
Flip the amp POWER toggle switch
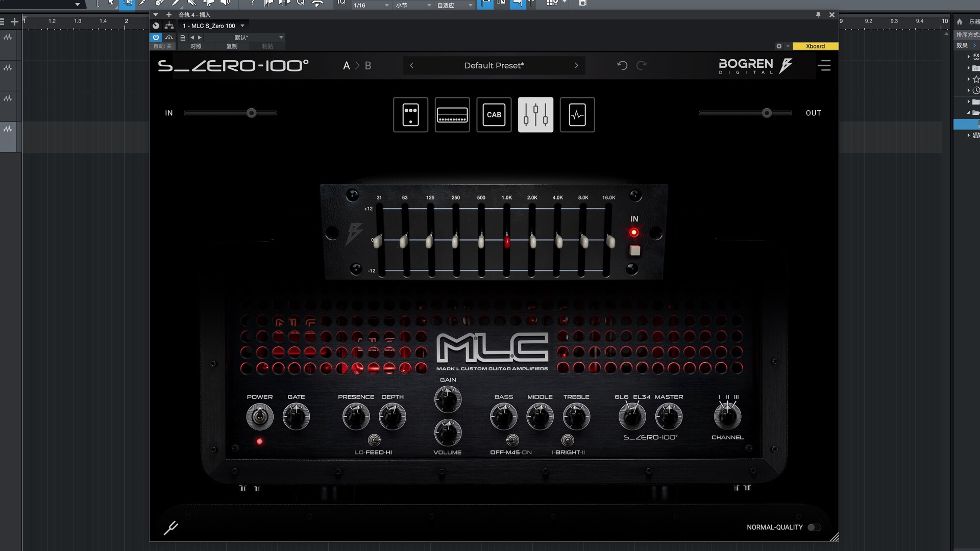(x=260, y=417)
